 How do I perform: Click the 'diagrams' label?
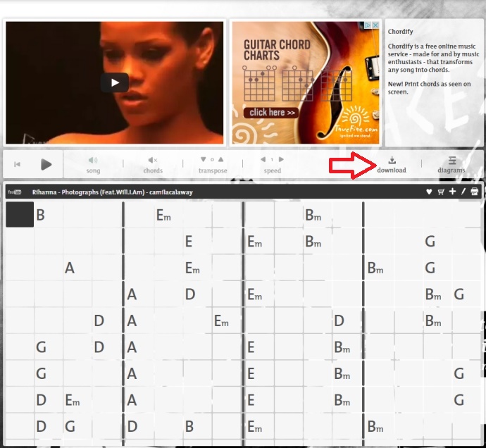451,170
